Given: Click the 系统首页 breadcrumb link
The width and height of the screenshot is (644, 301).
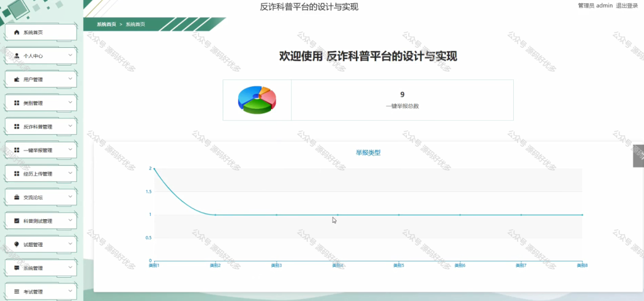Looking at the screenshot, I should (106, 25).
